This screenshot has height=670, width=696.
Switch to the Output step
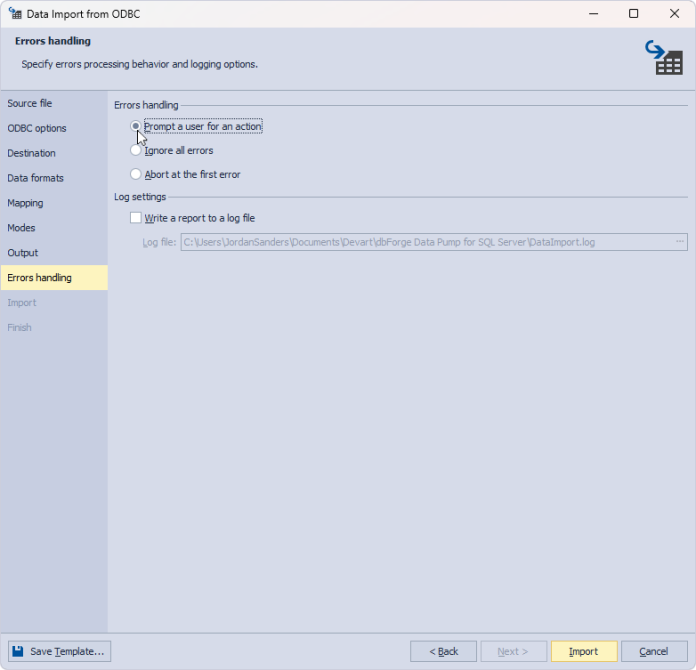[x=54, y=253]
